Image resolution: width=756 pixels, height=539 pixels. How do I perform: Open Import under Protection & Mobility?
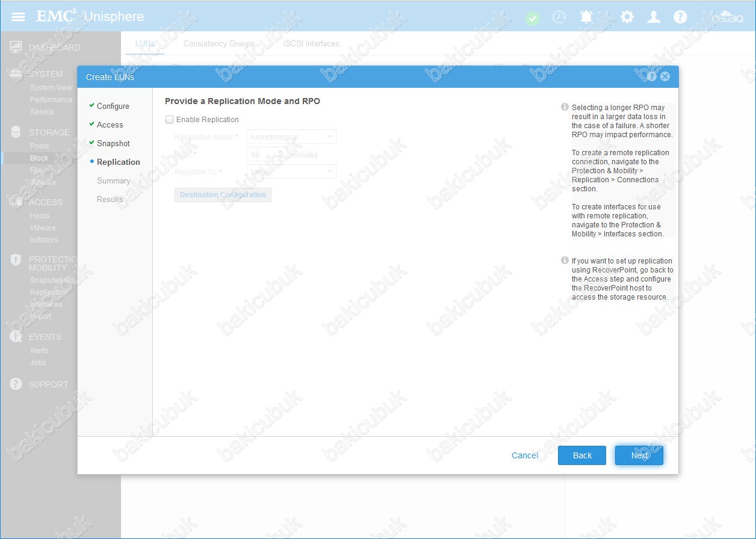[41, 316]
